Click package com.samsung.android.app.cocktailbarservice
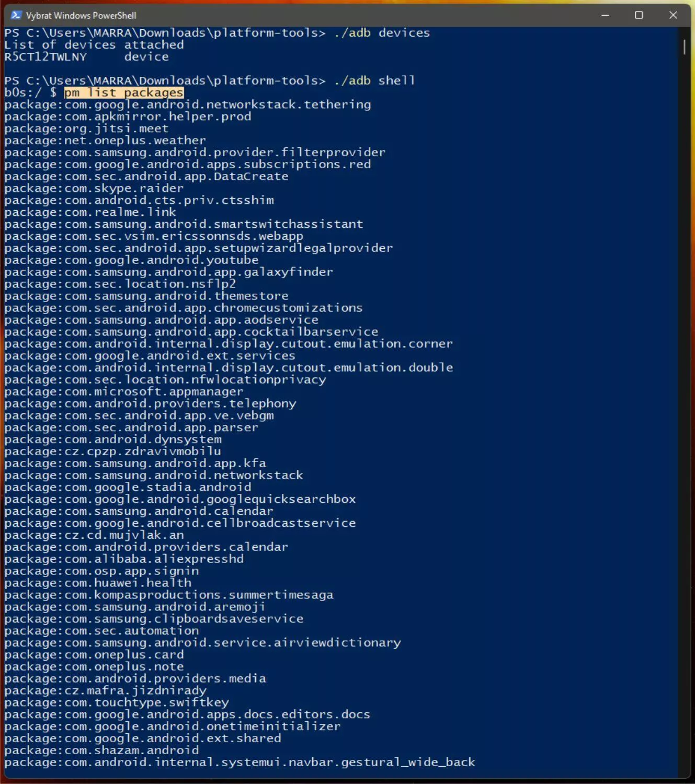 [x=191, y=332]
